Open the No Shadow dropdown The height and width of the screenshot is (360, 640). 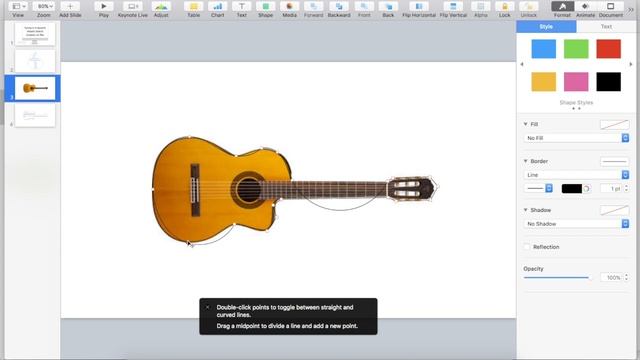pos(576,224)
